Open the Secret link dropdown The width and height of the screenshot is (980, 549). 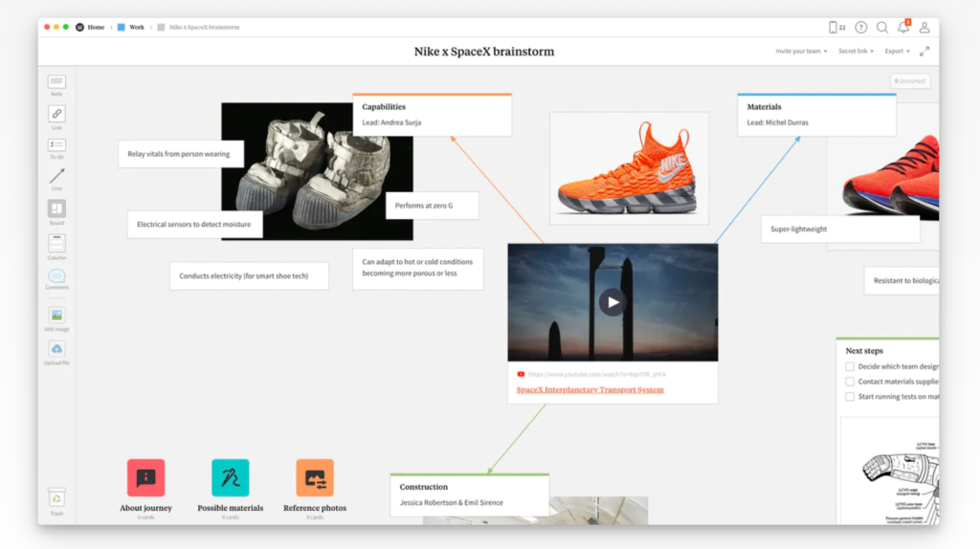pos(856,52)
